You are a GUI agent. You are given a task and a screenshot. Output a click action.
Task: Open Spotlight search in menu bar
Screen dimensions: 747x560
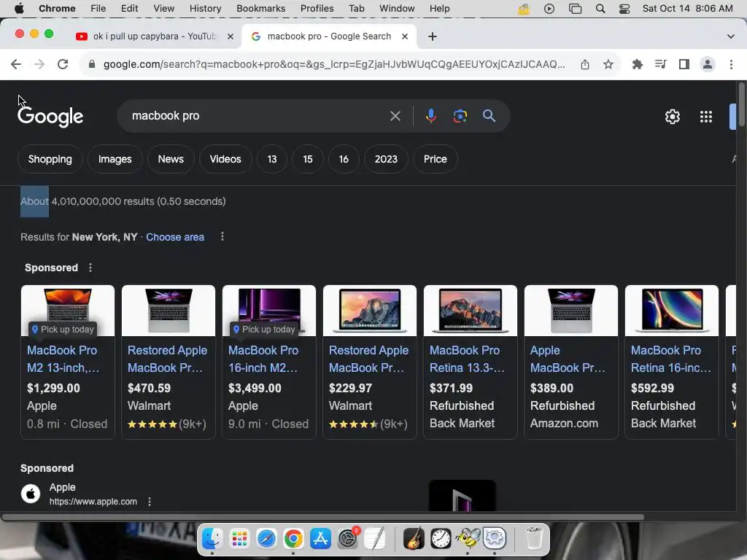point(600,9)
